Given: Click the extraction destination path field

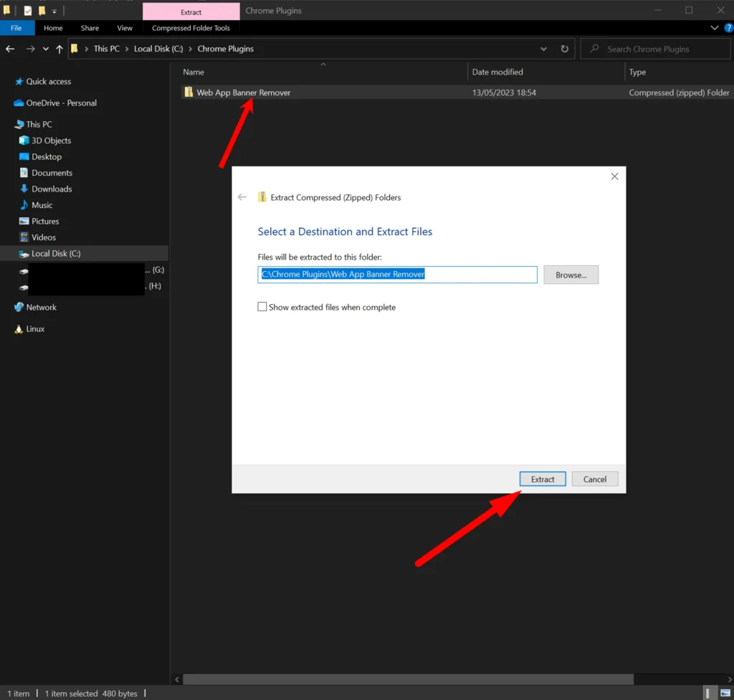Looking at the screenshot, I should click(397, 274).
